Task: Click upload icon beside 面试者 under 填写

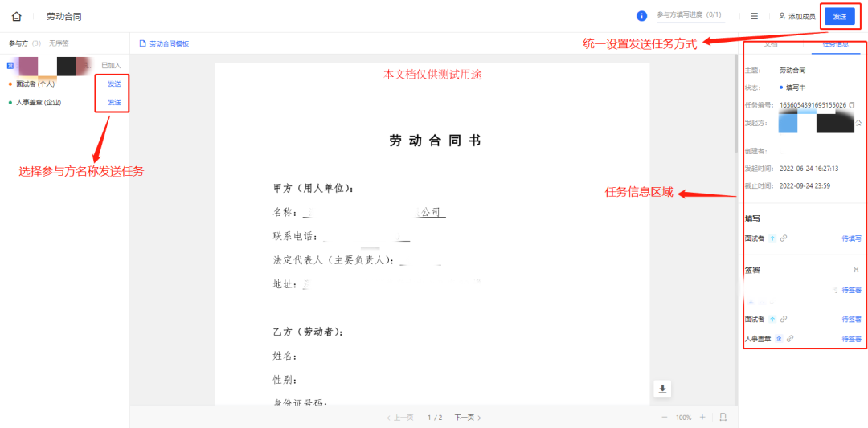Action: [773, 238]
